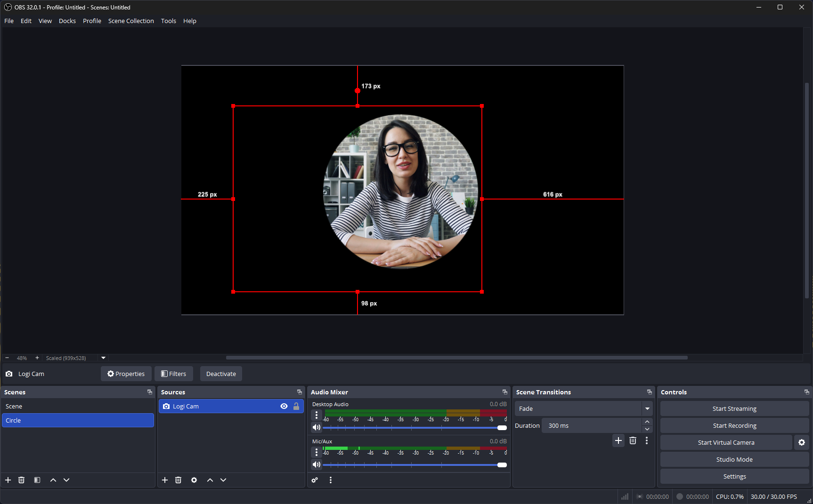The width and height of the screenshot is (813, 504).
Task: Open advanced audio properties gears icon
Action: pos(315,480)
